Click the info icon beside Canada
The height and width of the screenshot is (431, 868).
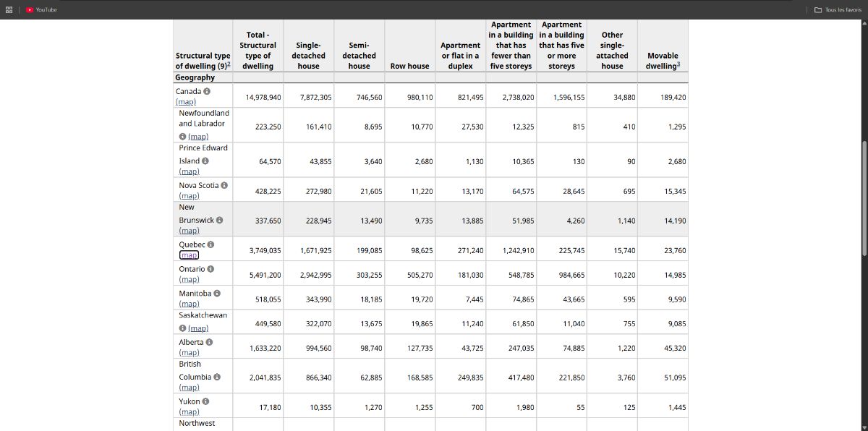207,92
